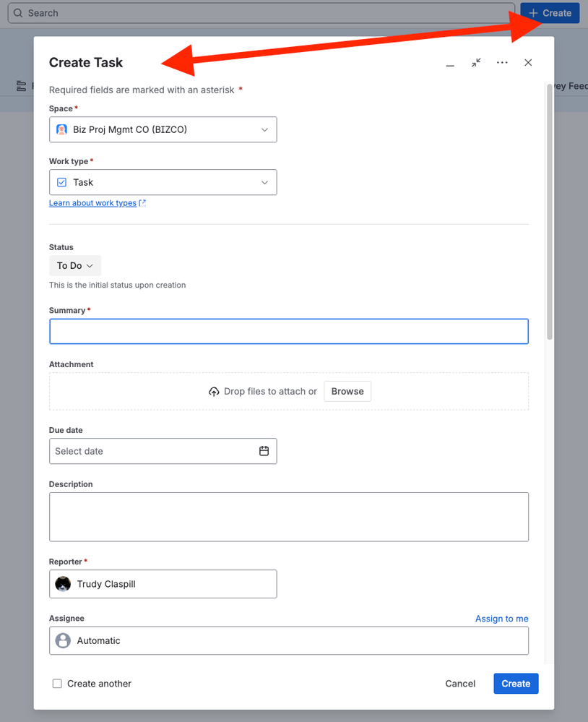Click the collapse-to-smaller-view arrows icon
This screenshot has width=588, height=722.
click(x=476, y=63)
